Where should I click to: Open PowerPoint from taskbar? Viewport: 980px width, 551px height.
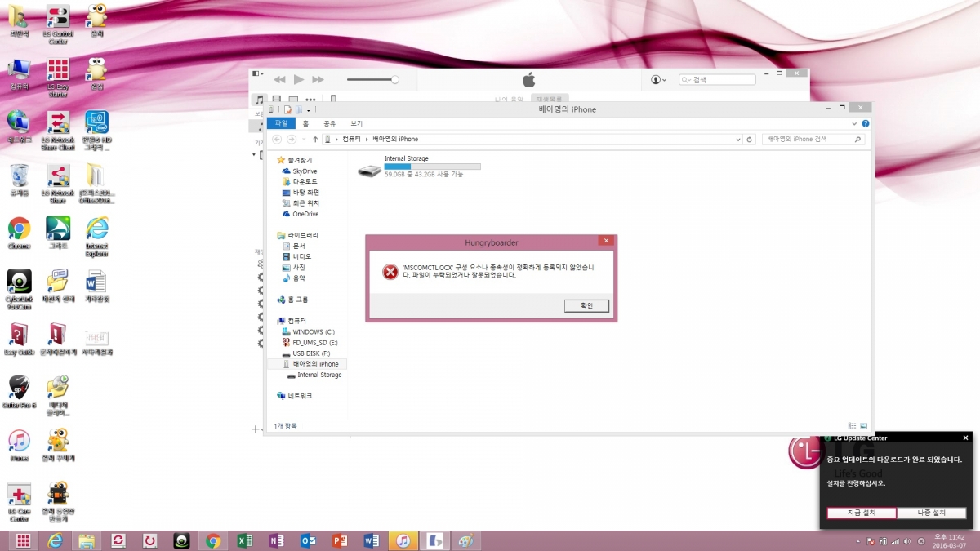coord(340,540)
